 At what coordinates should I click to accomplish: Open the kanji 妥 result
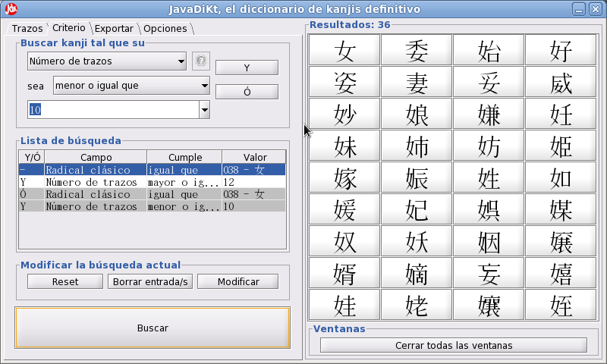tap(489, 82)
